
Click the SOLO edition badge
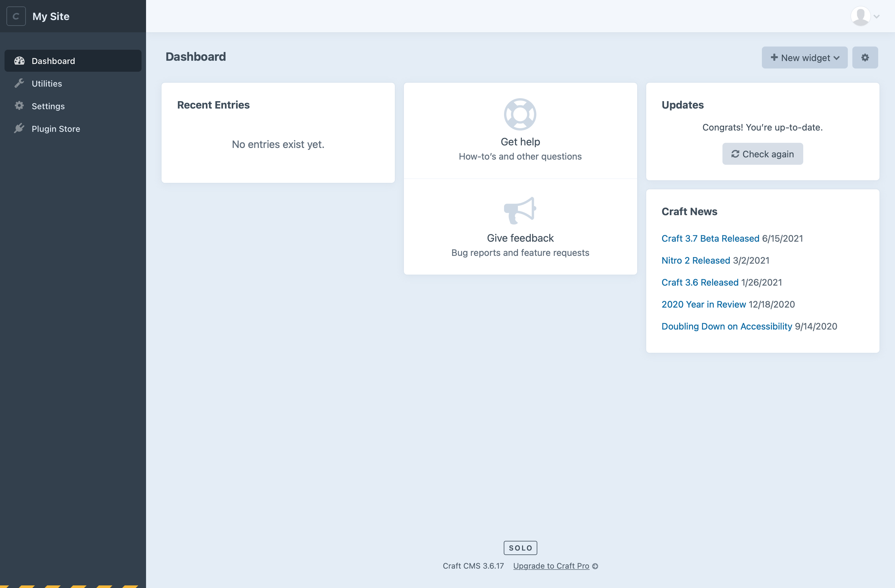tap(520, 548)
